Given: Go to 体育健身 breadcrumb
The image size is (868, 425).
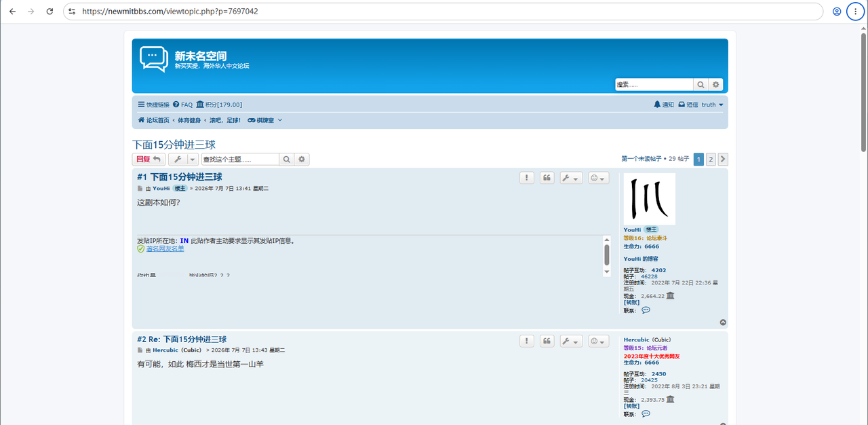Looking at the screenshot, I should coord(189,120).
